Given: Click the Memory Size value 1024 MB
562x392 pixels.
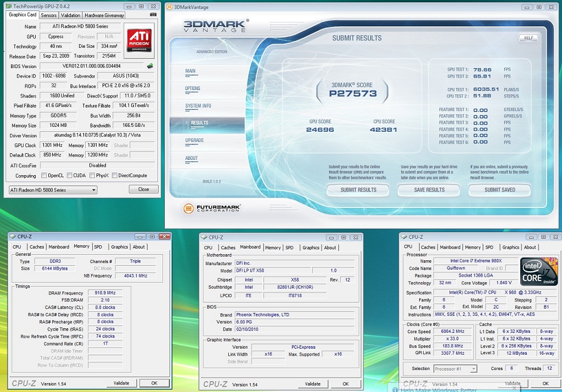Looking at the screenshot, I should (58, 125).
